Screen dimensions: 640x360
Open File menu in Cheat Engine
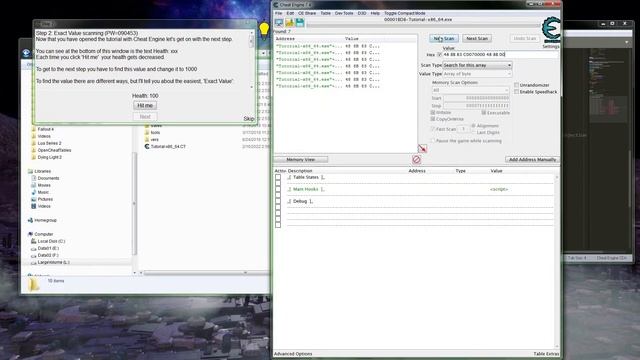(278, 13)
